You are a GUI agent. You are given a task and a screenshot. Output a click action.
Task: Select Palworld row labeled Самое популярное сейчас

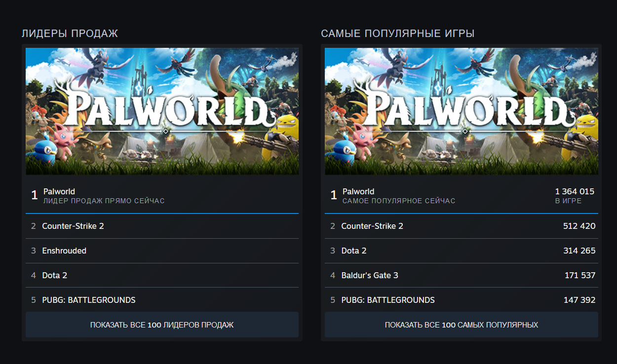(462, 196)
